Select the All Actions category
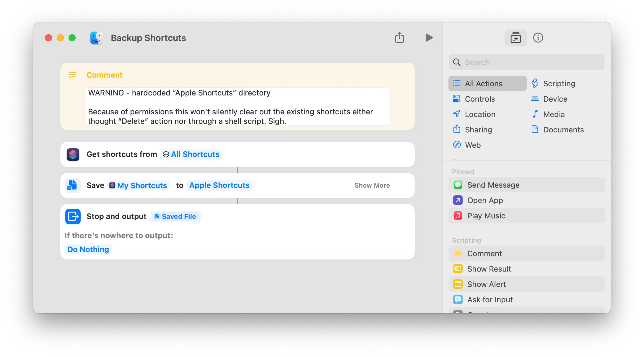The width and height of the screenshot is (644, 357). tap(483, 83)
